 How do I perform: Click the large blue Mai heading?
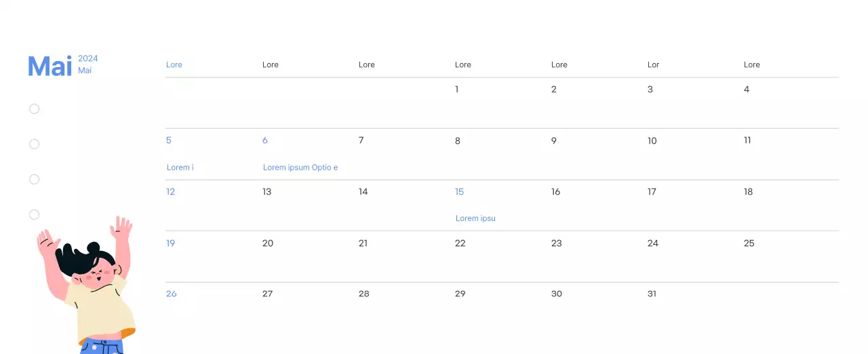[50, 66]
